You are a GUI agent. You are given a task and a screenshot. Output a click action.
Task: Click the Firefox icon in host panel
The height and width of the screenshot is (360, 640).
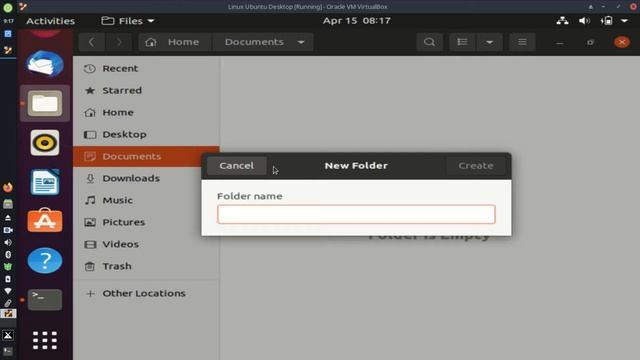tap(8, 187)
